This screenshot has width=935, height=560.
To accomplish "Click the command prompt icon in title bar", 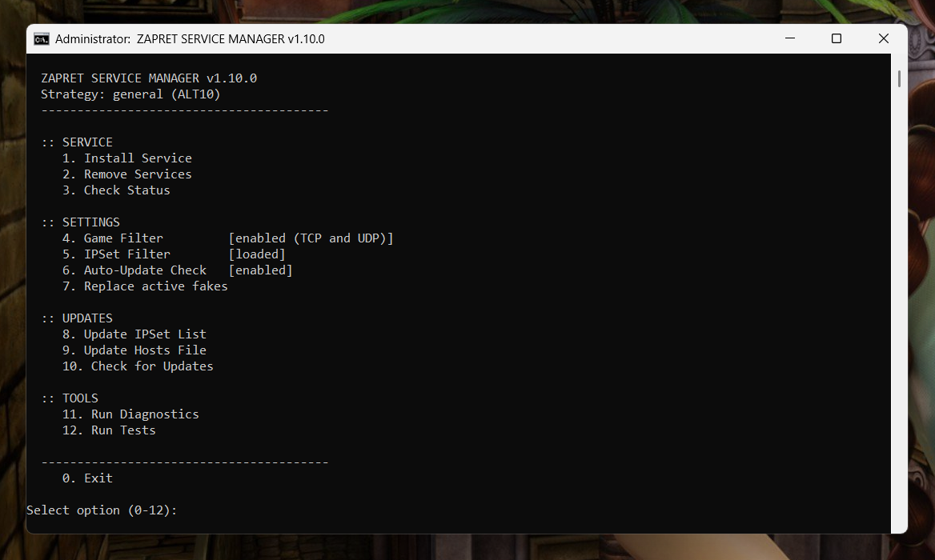I will 41,39.
